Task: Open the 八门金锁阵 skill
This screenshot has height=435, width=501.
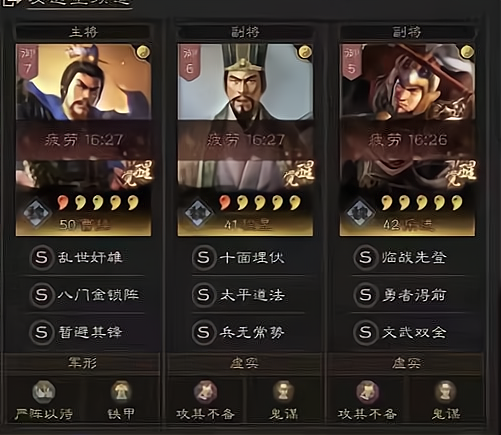Action: tap(83, 295)
